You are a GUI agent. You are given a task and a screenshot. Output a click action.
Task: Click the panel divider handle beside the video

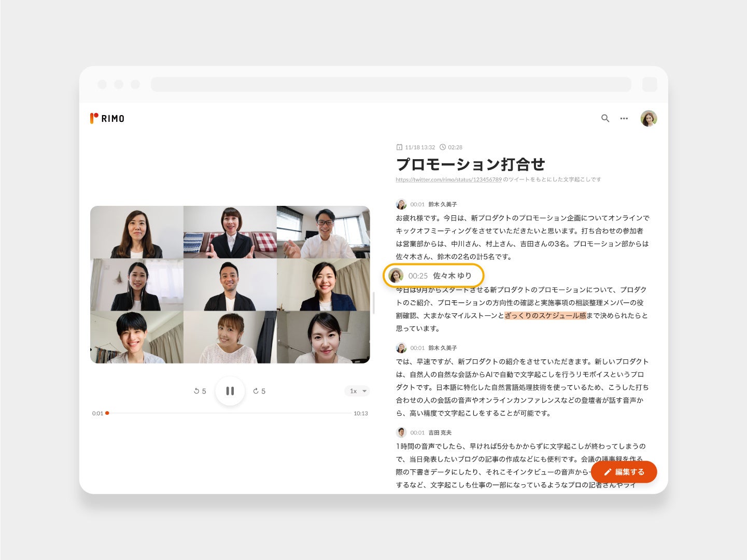pos(373,303)
